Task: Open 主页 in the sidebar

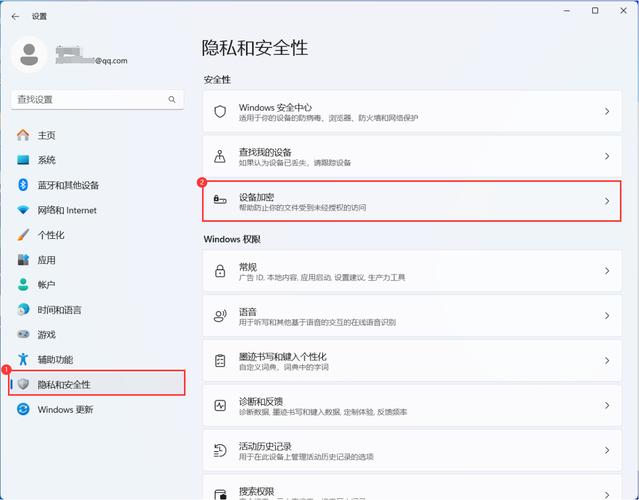Action: (x=97, y=135)
